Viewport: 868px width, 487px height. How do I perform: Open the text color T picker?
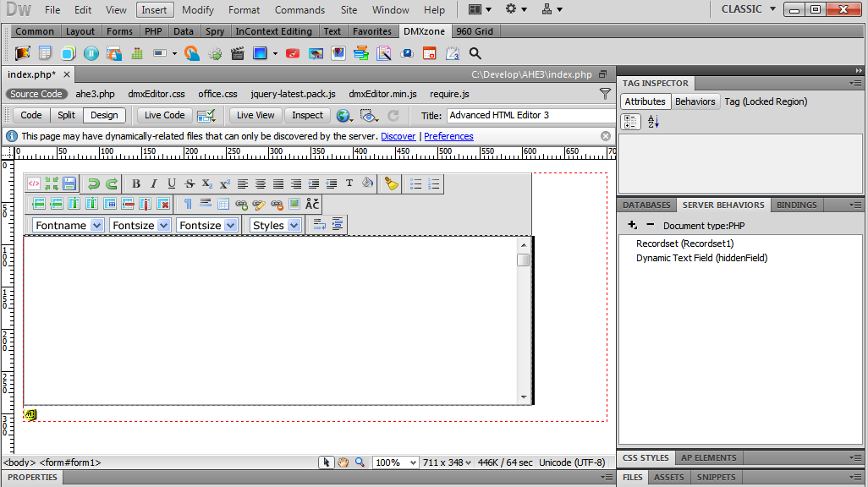349,183
